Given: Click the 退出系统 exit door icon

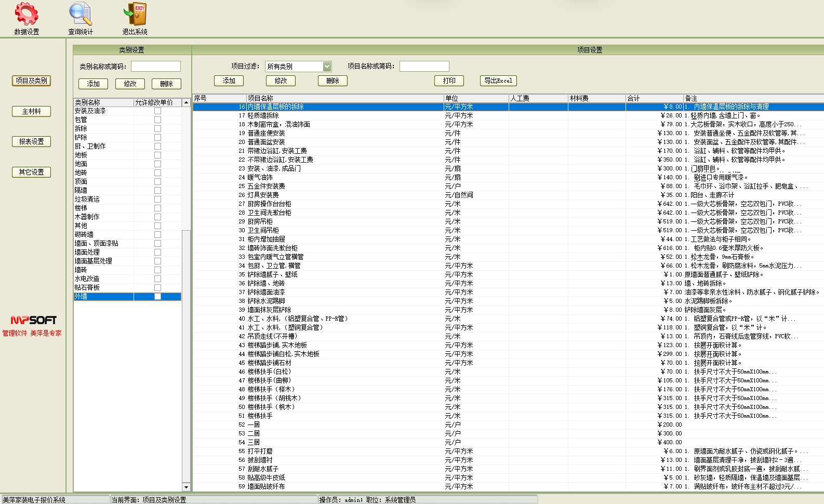Looking at the screenshot, I should pyautogui.click(x=135, y=15).
